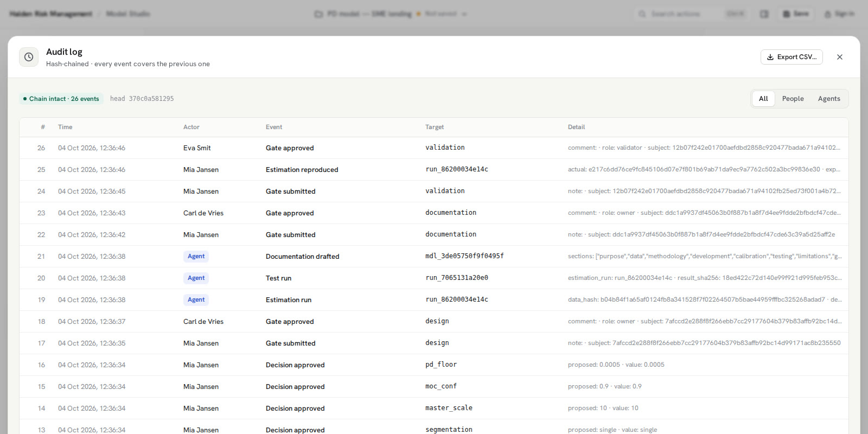Click the segmentation target

[449, 430]
